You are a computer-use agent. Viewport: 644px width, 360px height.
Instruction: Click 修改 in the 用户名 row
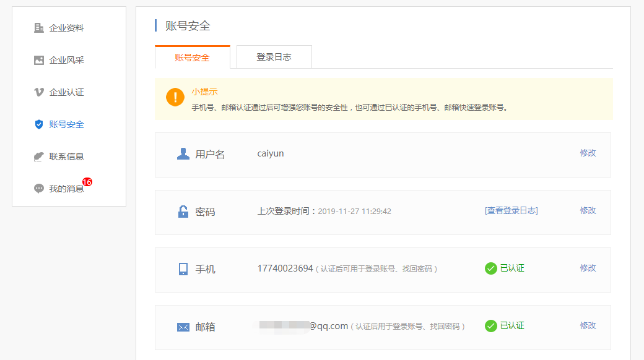point(588,153)
